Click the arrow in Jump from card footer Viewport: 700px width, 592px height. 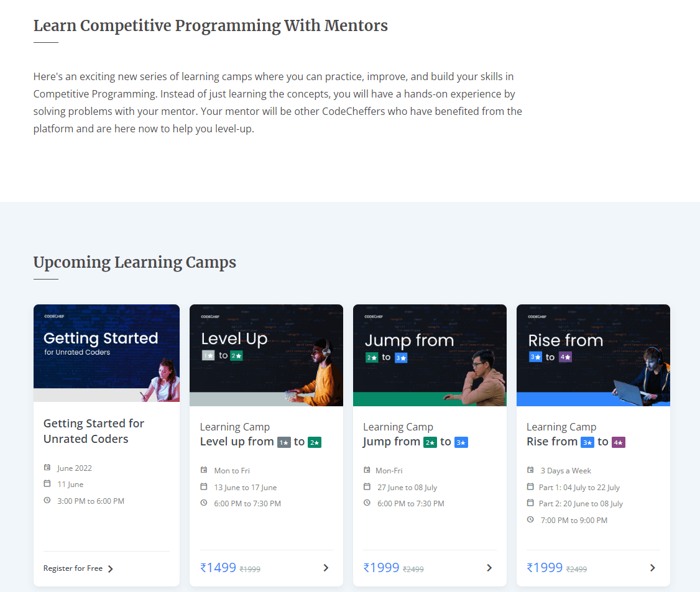point(489,568)
